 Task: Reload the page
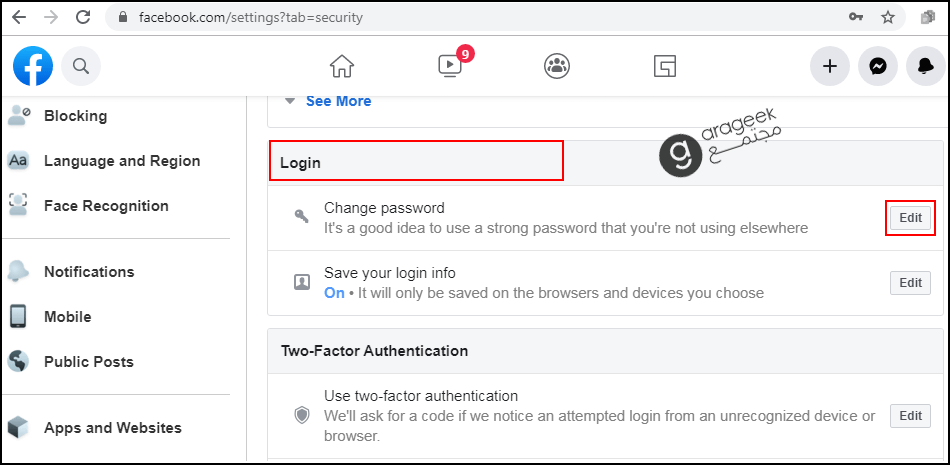pyautogui.click(x=82, y=17)
